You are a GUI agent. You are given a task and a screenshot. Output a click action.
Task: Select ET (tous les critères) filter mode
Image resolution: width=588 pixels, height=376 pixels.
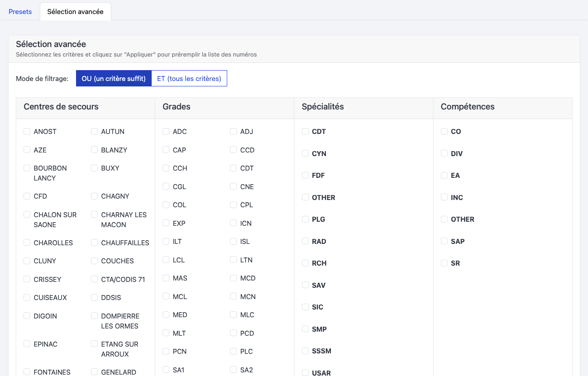tap(189, 78)
